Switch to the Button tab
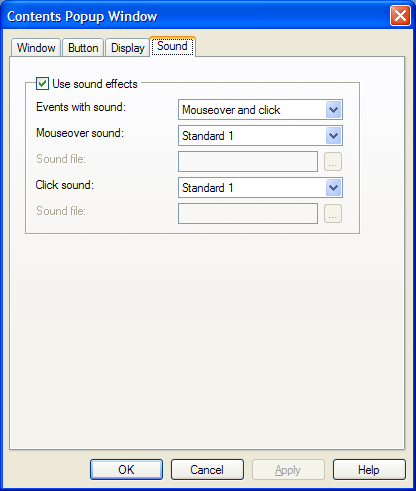 coord(83,48)
